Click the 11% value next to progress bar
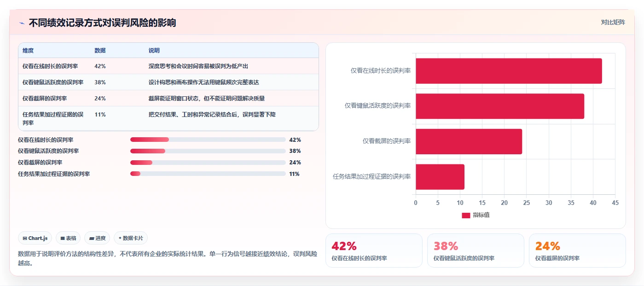This screenshot has width=644, height=286. click(x=295, y=174)
